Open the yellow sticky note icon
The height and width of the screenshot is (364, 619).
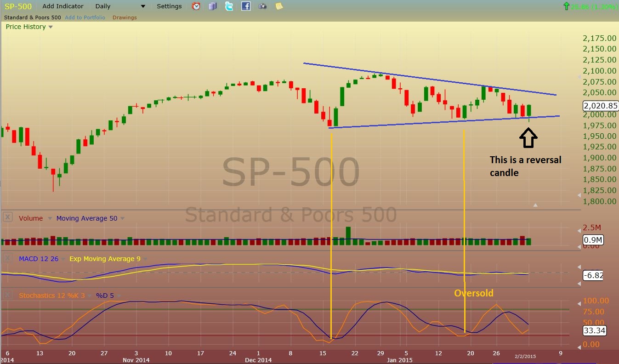(279, 6)
